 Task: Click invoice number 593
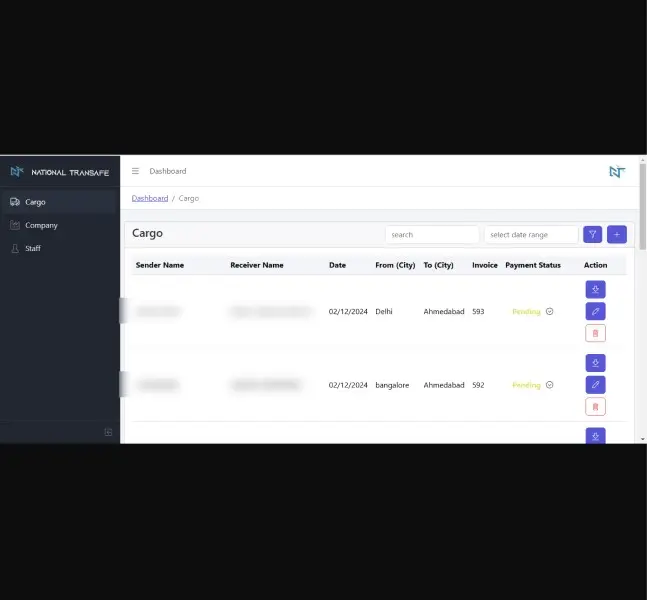(x=478, y=311)
